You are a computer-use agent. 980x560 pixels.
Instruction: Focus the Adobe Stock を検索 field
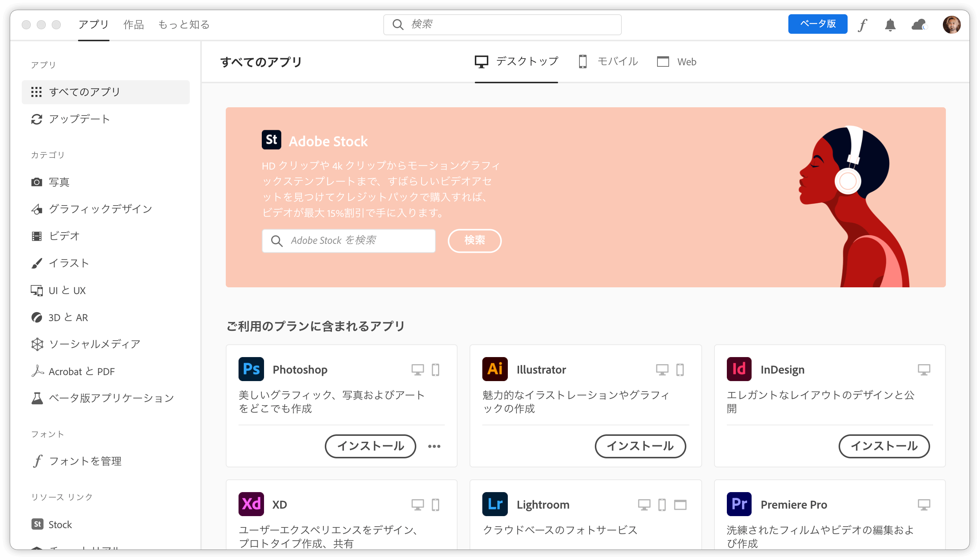pyautogui.click(x=348, y=241)
